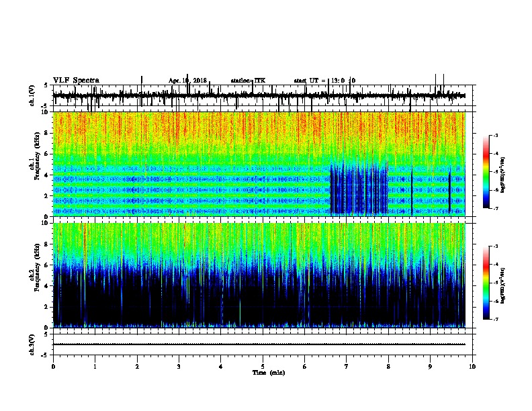Click the "ch.3(V)" waveform axis label
The width and height of the screenshot is (532, 411).
[32, 345]
